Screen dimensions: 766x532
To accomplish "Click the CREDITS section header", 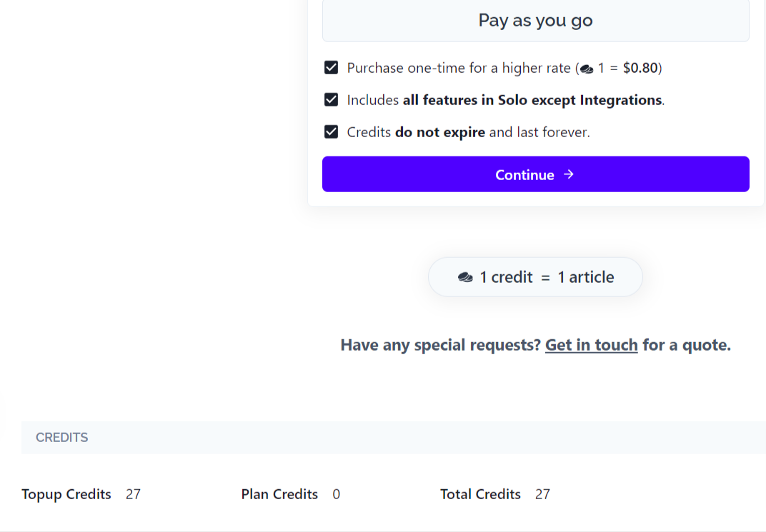I will pos(62,437).
